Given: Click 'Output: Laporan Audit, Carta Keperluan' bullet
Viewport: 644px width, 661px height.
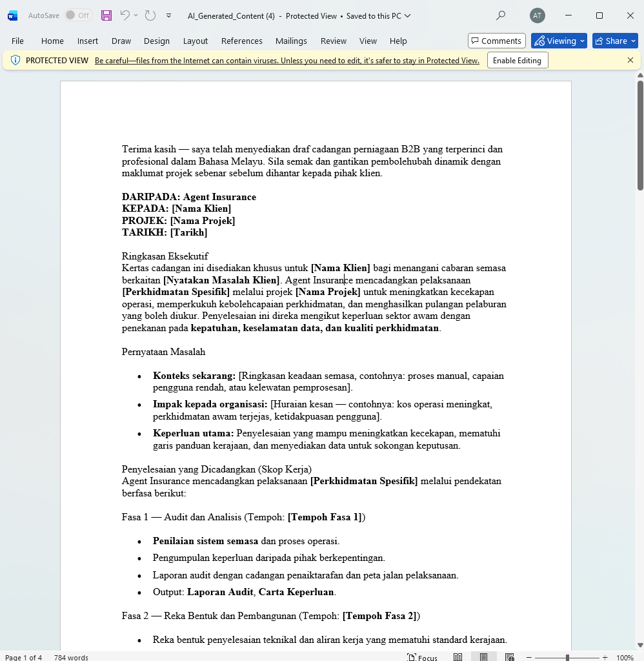Looking at the screenshot, I should point(245,592).
